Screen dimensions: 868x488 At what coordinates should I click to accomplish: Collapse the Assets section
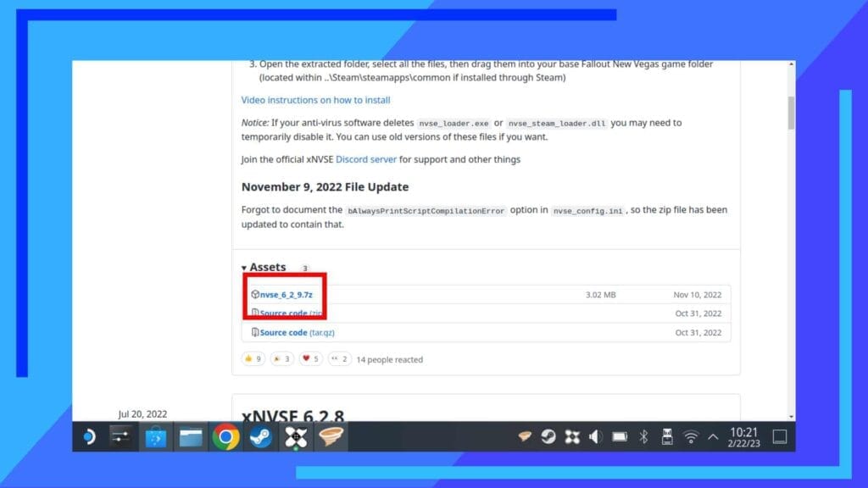[x=264, y=267]
